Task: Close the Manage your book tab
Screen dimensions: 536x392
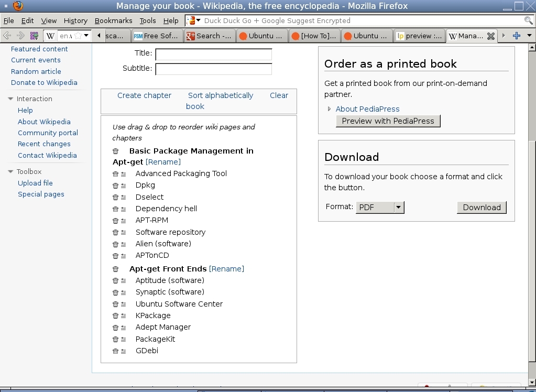Action: pyautogui.click(x=491, y=36)
